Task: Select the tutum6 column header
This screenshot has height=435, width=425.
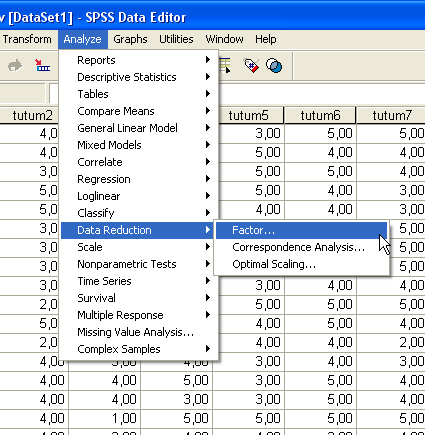Action: coord(320,115)
